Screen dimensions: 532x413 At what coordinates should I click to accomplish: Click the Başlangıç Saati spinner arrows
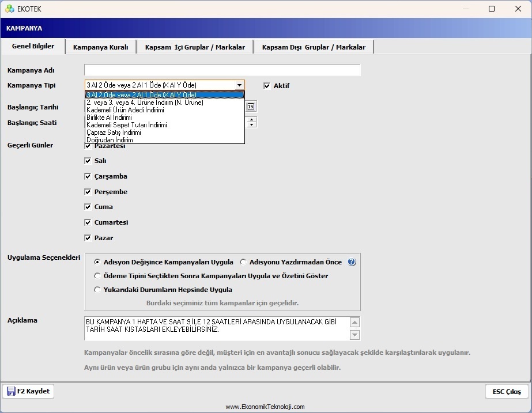[x=251, y=122]
